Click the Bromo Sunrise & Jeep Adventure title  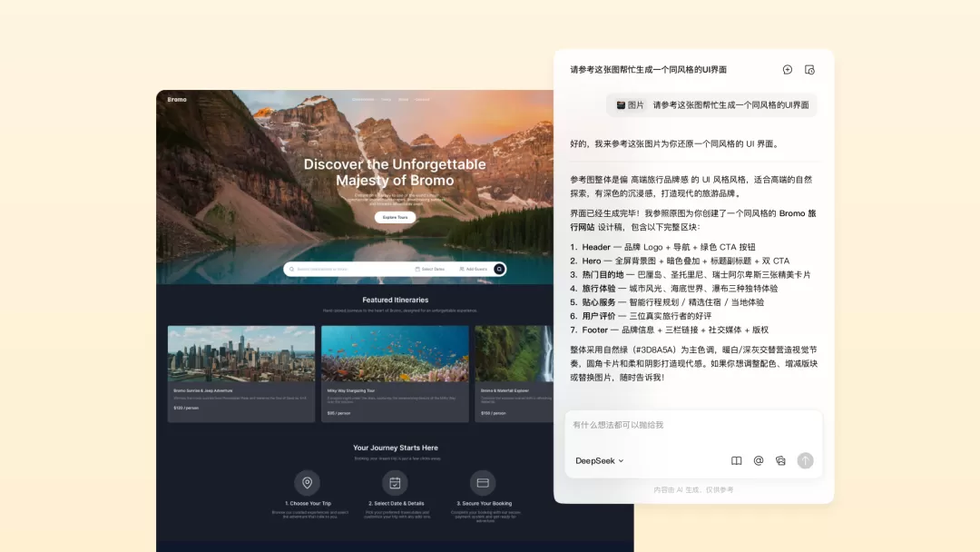click(203, 390)
